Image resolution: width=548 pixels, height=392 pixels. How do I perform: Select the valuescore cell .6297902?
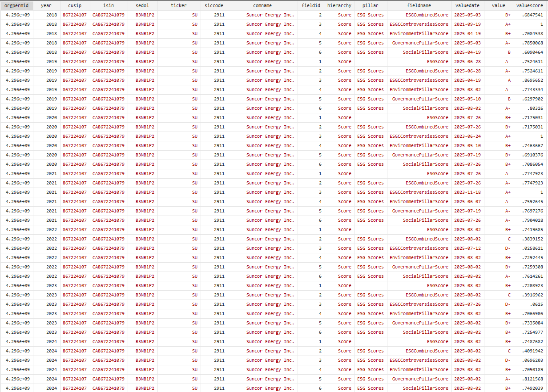point(529,99)
